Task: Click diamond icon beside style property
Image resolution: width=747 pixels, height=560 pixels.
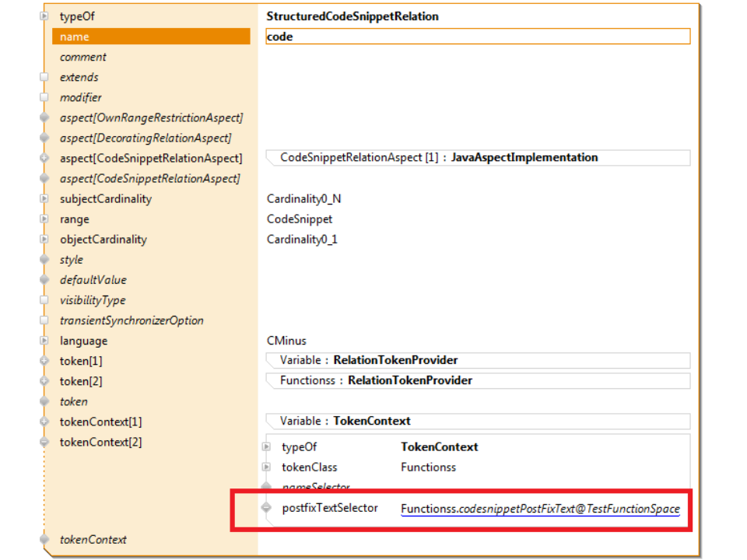Action: click(x=44, y=260)
